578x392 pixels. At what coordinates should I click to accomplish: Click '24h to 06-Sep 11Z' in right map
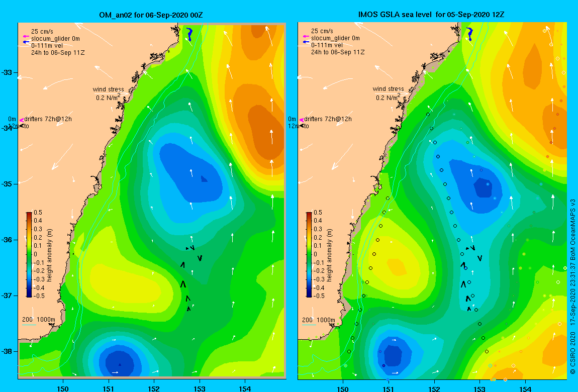click(x=338, y=52)
